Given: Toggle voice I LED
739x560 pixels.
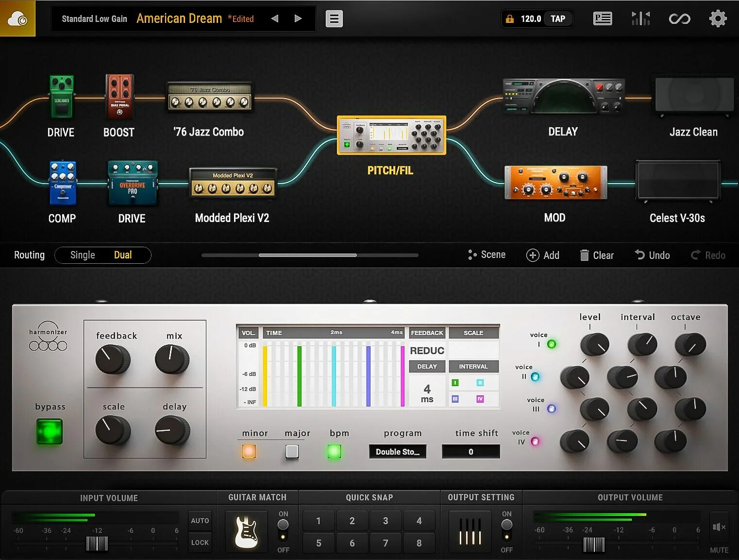Looking at the screenshot, I should pyautogui.click(x=552, y=344).
